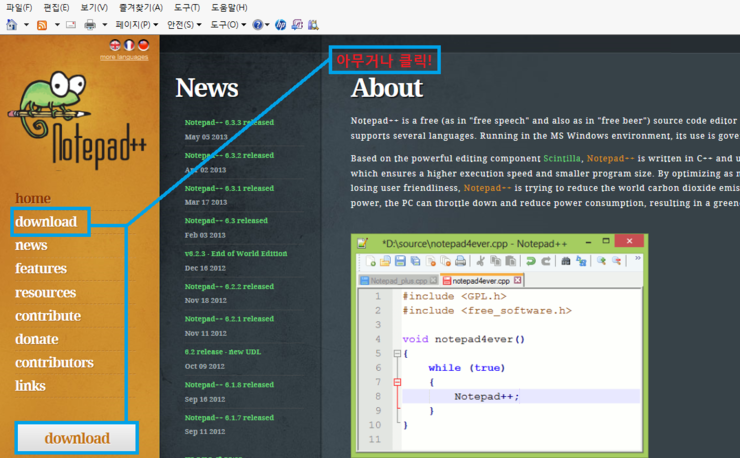The image size is (740, 458).
Task: Click the orange RSS feeds icon
Action: (x=42, y=25)
